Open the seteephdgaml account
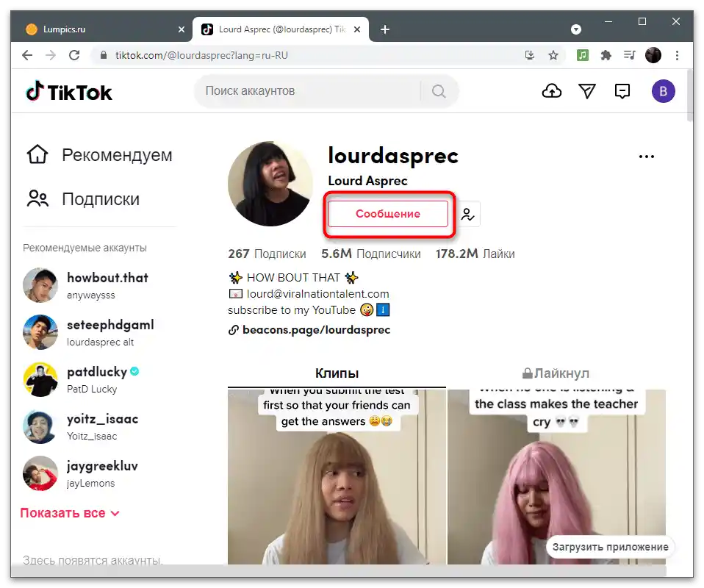The width and height of the screenshot is (704, 588). point(88,332)
